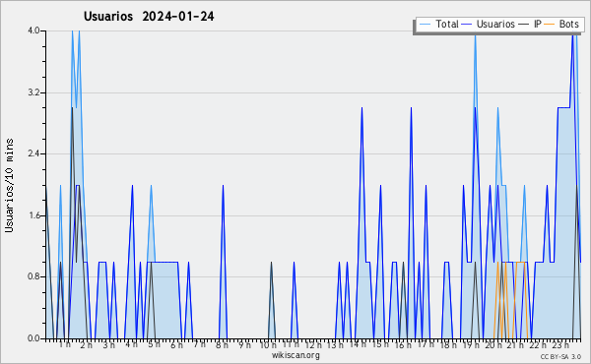Click the '13 h' x-axis label
591x364 pixels.
pos(335,344)
